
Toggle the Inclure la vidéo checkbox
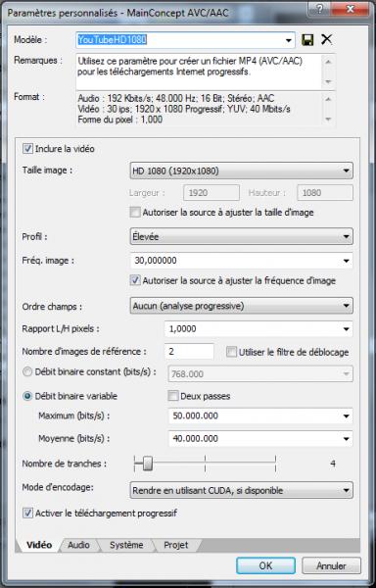[27, 149]
